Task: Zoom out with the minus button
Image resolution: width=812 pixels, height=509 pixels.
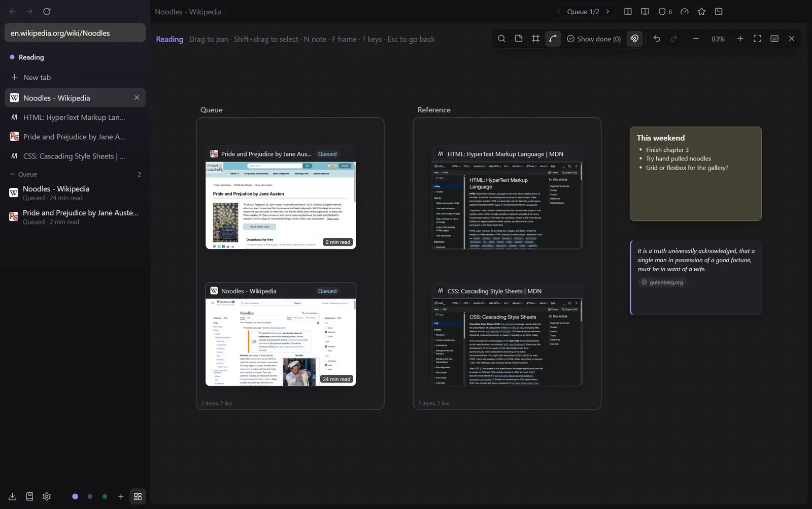Action: coord(696,39)
